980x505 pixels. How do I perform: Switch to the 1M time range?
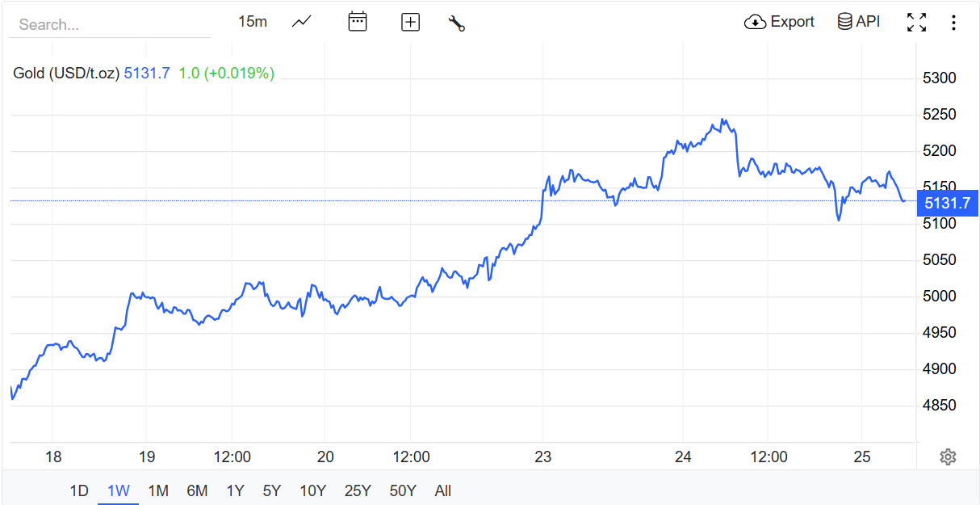coord(158,490)
